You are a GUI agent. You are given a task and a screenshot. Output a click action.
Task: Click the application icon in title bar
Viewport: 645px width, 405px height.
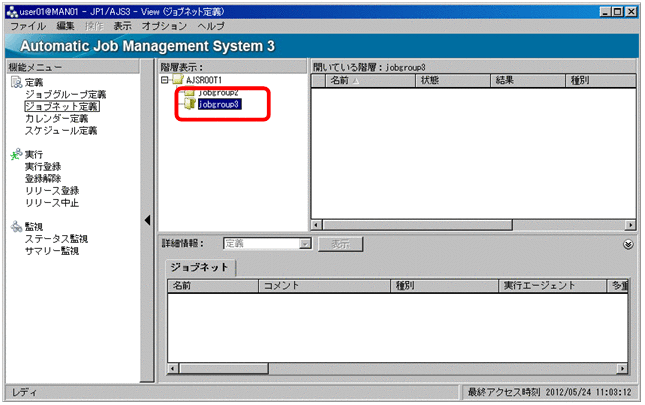[12, 12]
